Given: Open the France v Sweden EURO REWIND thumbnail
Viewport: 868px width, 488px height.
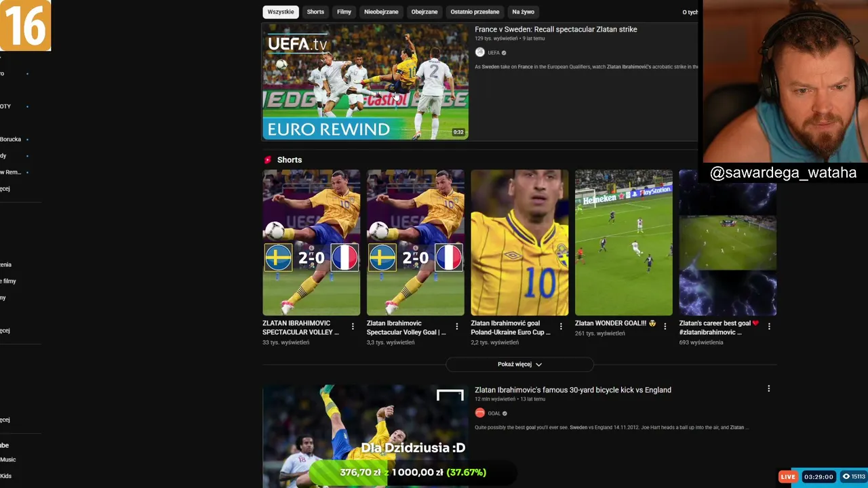Looking at the screenshot, I should [x=366, y=82].
